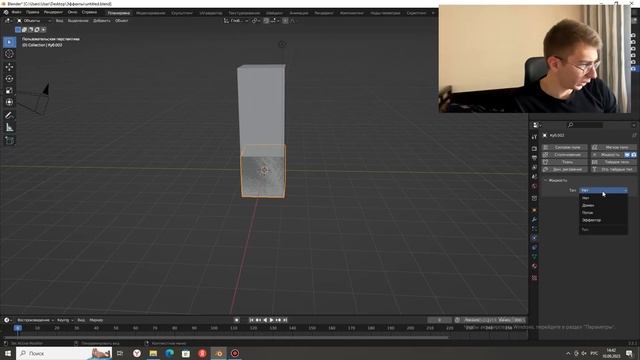Screen dimensions: 640x360
Task: Choose Domain in fluid type list
Action: 603,205
